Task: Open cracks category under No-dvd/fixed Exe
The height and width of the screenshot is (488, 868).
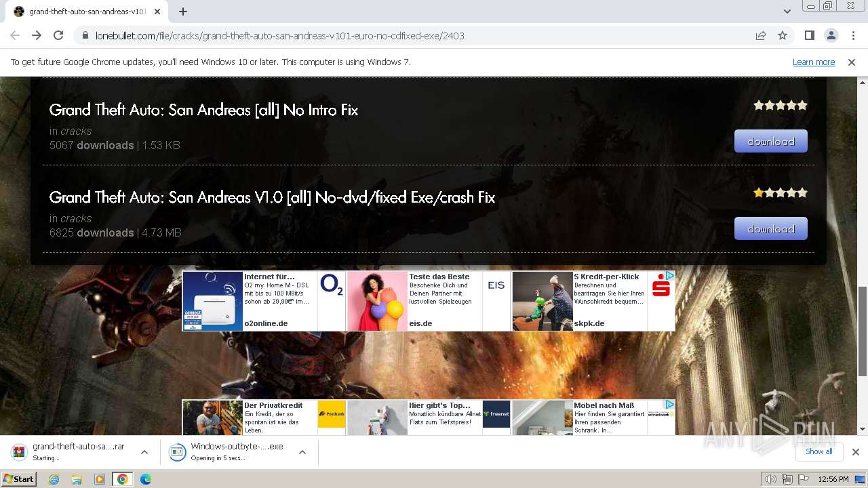Action: pos(76,218)
